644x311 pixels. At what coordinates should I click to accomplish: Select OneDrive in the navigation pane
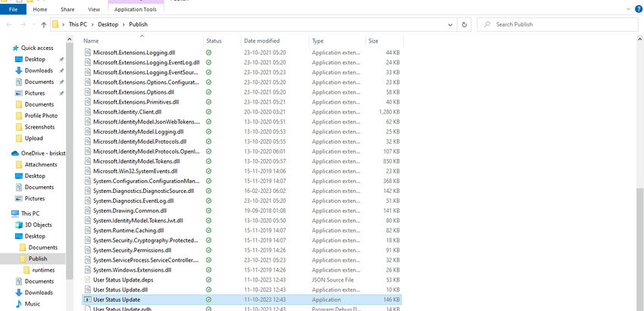(43, 154)
